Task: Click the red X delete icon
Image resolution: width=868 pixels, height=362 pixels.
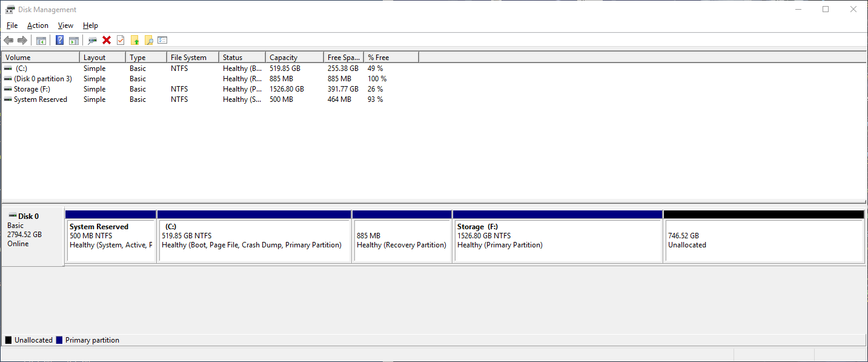Action: (x=107, y=41)
